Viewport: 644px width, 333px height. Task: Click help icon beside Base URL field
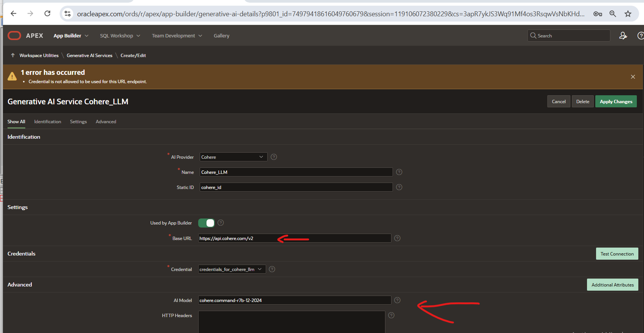point(397,238)
